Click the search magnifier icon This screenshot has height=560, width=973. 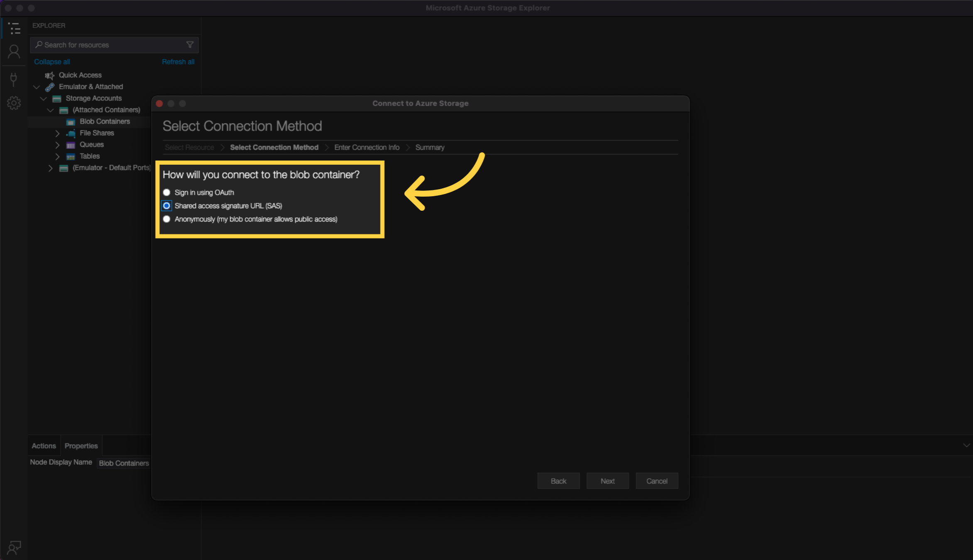tap(39, 44)
